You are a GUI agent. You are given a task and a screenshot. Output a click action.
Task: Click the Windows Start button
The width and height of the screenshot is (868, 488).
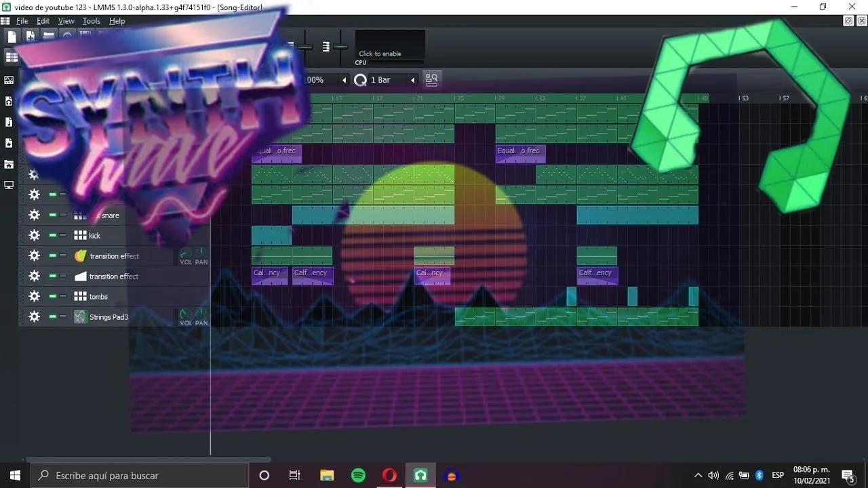(x=15, y=475)
